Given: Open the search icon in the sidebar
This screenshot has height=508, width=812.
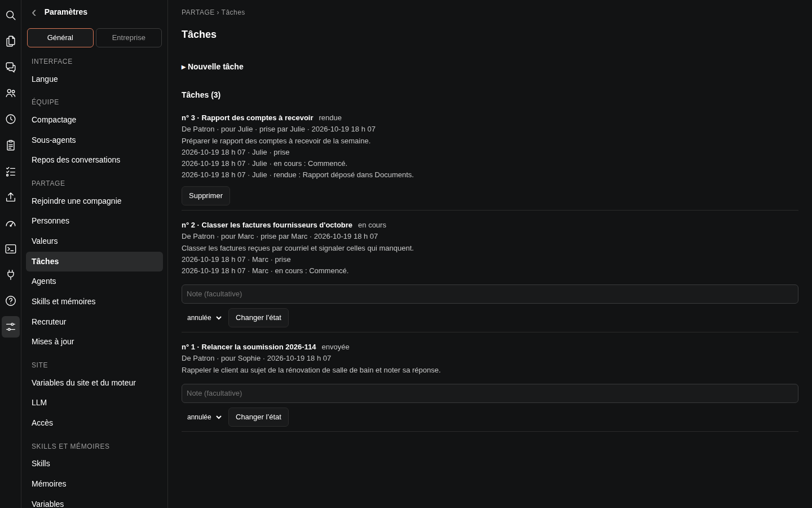Looking at the screenshot, I should (11, 15).
